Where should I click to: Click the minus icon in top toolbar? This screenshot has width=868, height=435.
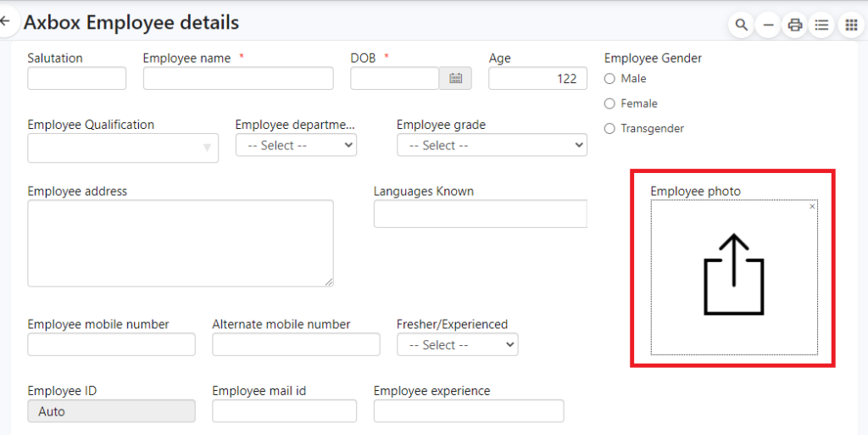coord(768,25)
